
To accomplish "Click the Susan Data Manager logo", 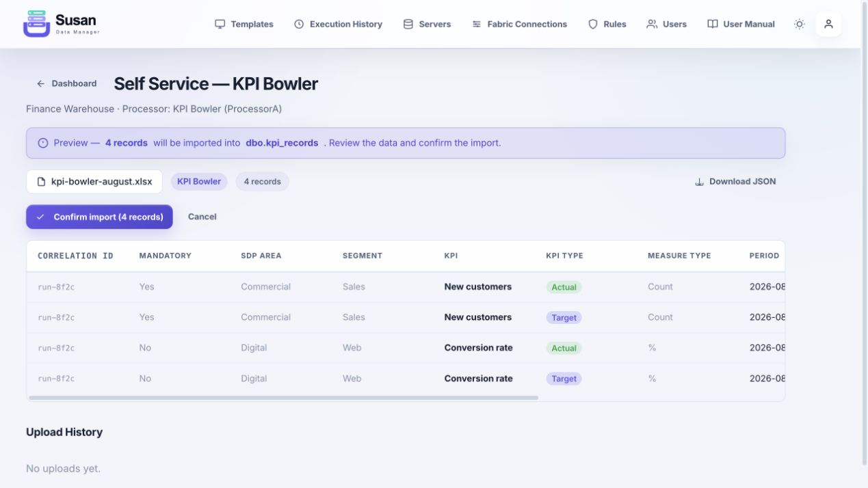I will (x=62, y=23).
